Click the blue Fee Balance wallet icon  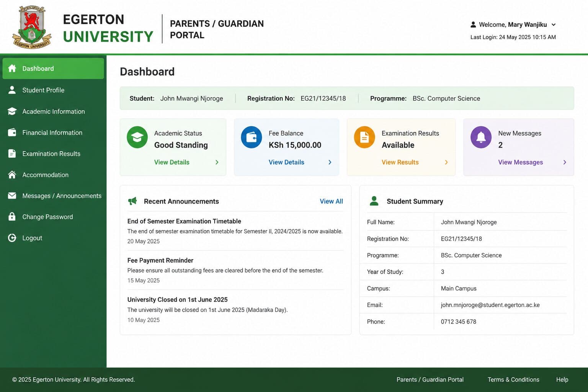[252, 137]
